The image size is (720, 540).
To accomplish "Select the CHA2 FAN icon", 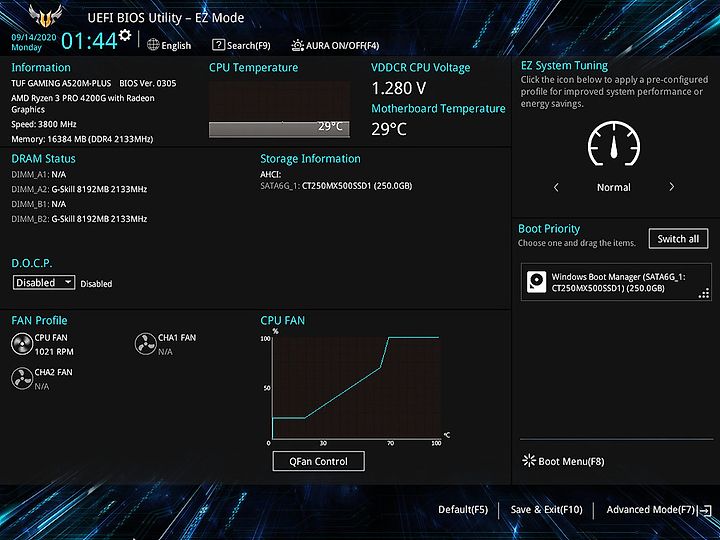I will [x=22, y=379].
